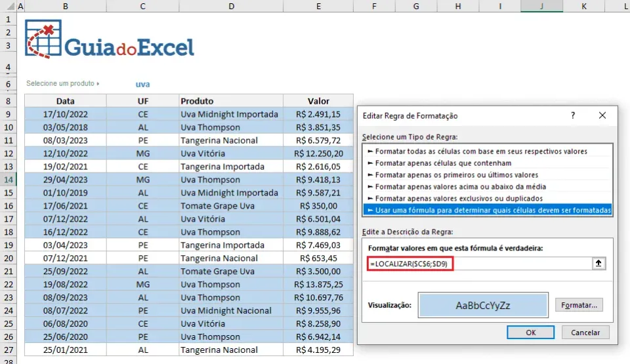This screenshot has width=630, height=364.
Task: Confirm the rule with OK button
Action: coord(531,333)
